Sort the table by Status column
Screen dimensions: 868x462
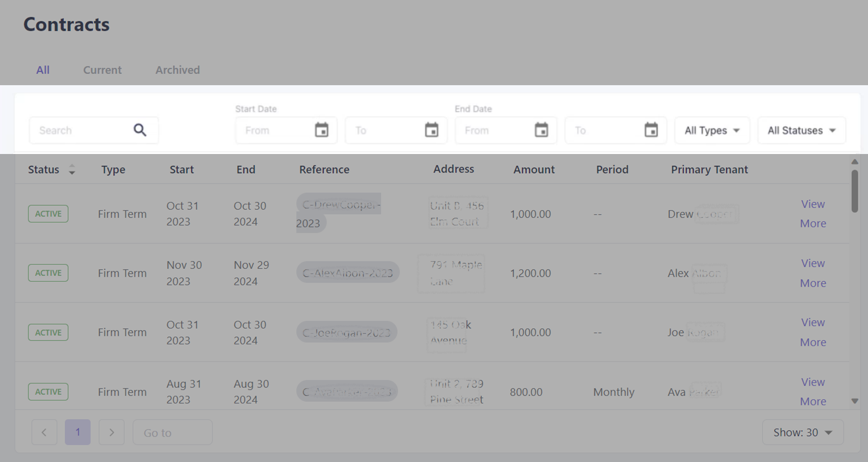[72, 169]
